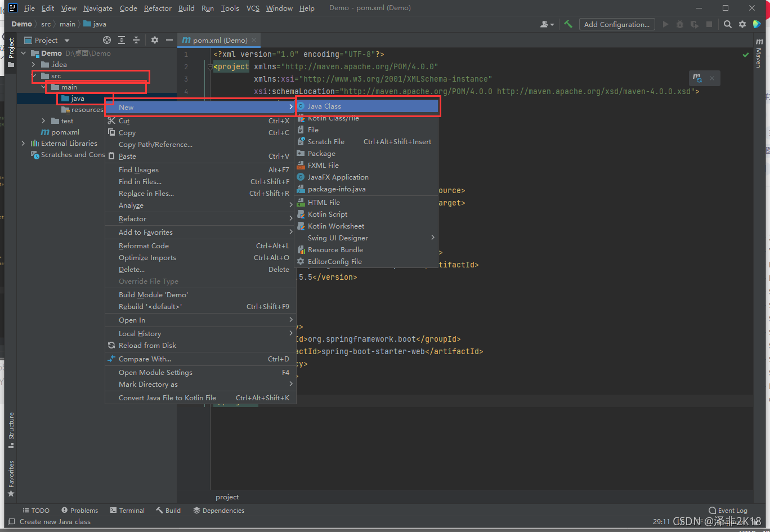Image resolution: width=770 pixels, height=532 pixels.
Task: Choose FXML File in New submenu
Action: (x=367, y=166)
